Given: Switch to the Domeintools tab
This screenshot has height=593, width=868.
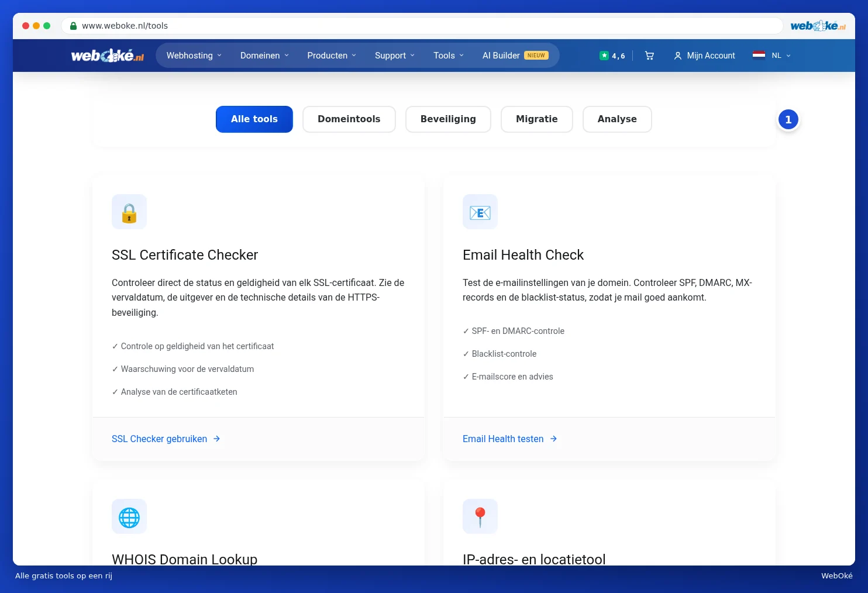Looking at the screenshot, I should [349, 119].
